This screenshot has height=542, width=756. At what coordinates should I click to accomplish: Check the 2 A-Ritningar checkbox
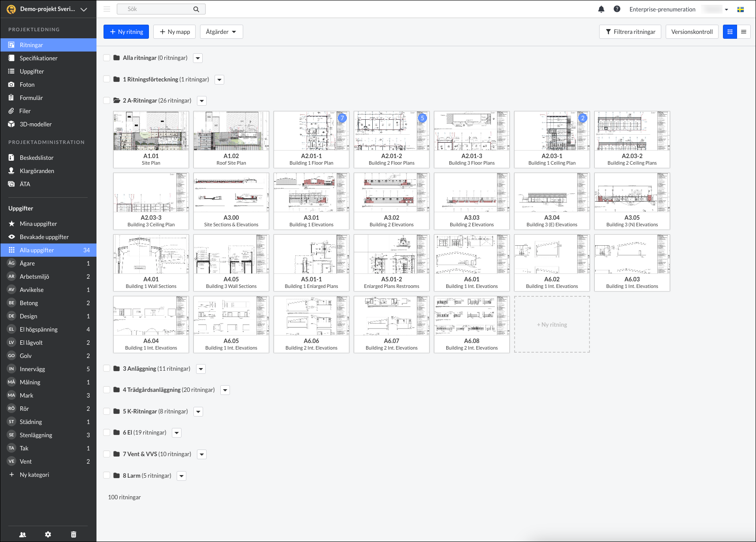tap(107, 100)
